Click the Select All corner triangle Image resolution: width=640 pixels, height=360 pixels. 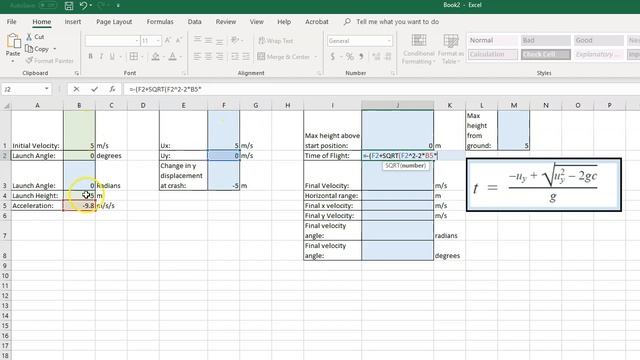(x=7, y=106)
